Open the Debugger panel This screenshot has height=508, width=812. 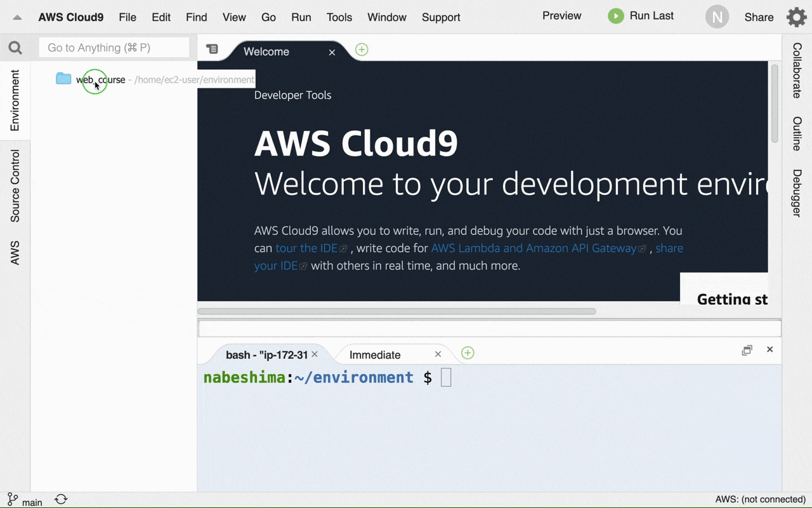pos(797,193)
